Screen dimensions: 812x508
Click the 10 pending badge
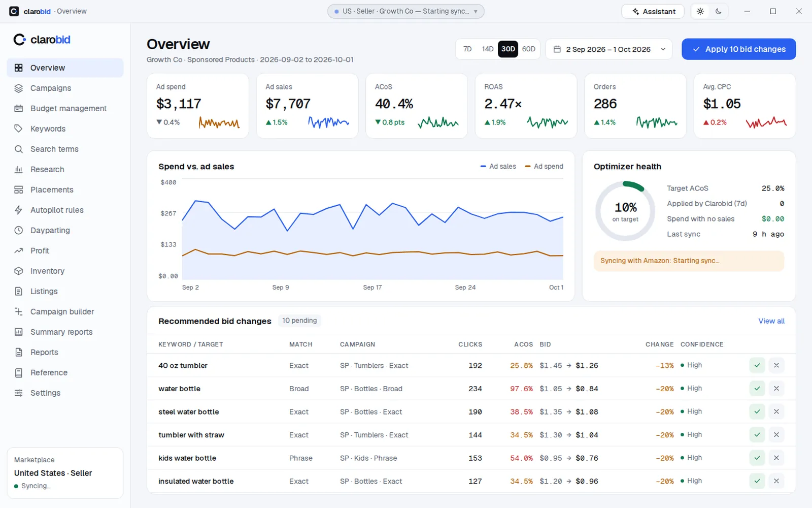(x=299, y=321)
